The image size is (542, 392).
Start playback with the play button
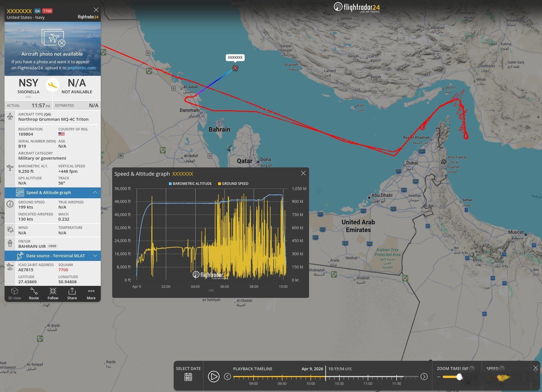click(213, 377)
